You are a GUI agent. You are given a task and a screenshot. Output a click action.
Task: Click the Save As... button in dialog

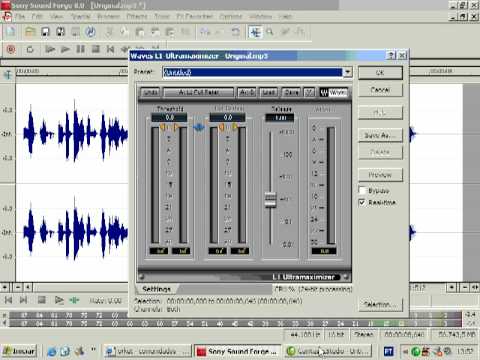(380, 135)
